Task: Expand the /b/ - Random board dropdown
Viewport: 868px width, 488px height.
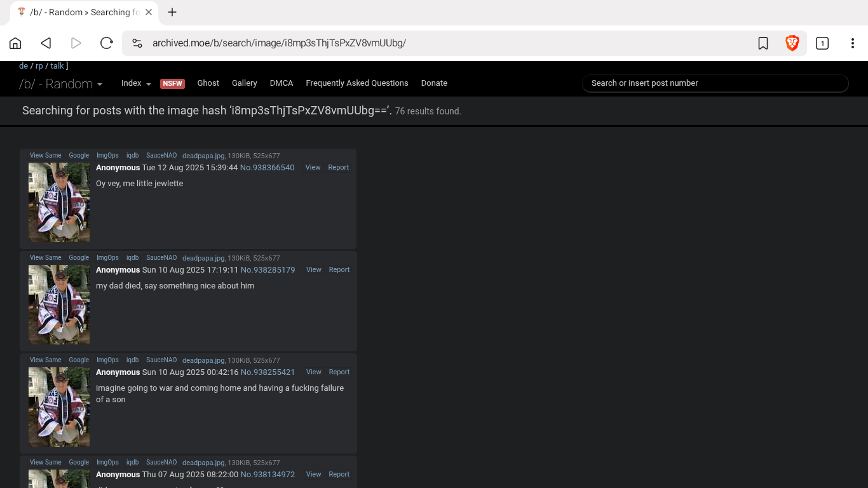Action: 61,84
